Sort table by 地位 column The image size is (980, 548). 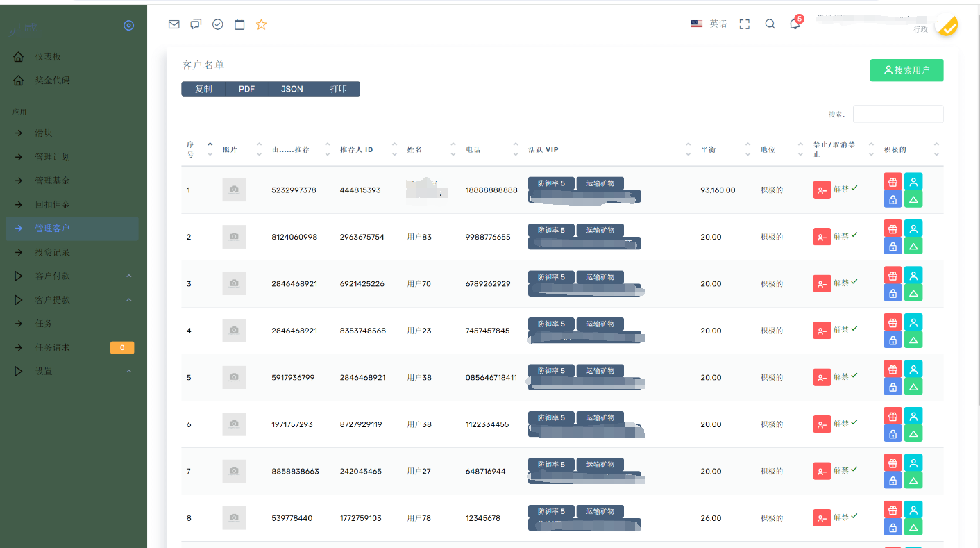click(782, 149)
